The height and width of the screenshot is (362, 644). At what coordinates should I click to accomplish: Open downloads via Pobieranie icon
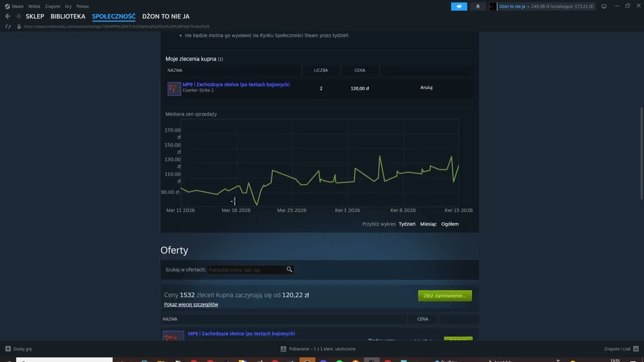tap(283, 348)
